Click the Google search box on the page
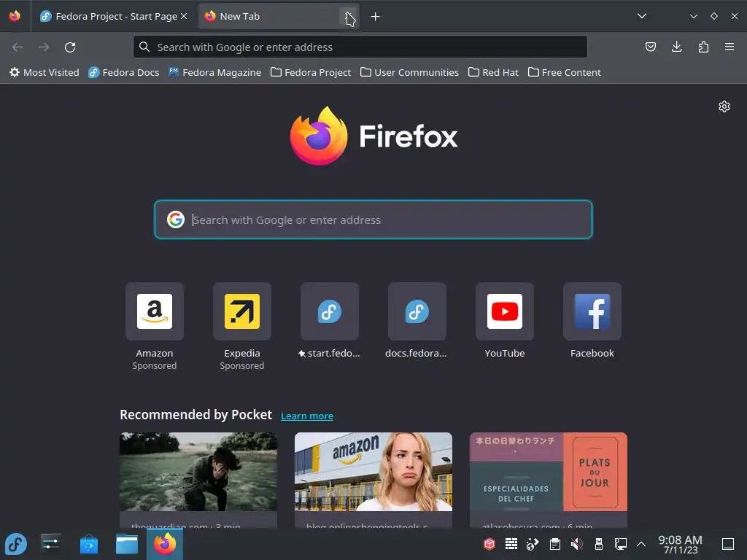Image resolution: width=747 pixels, height=560 pixels. (373, 219)
